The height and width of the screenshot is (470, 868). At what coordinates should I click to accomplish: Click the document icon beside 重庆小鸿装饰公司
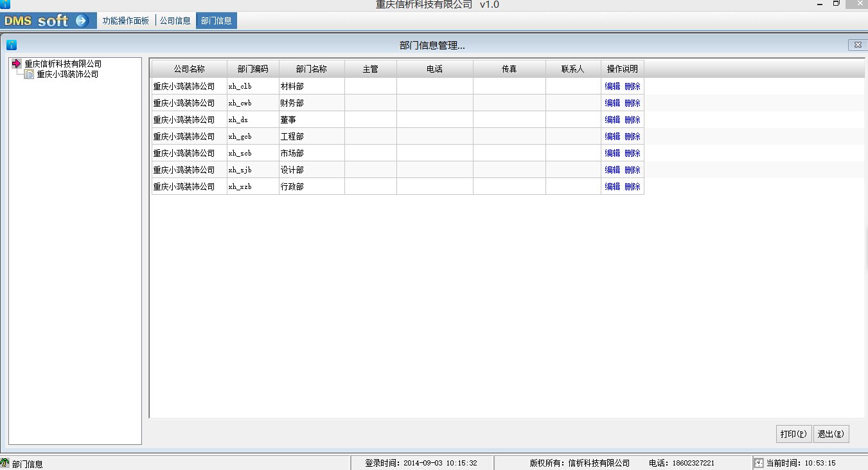point(29,75)
